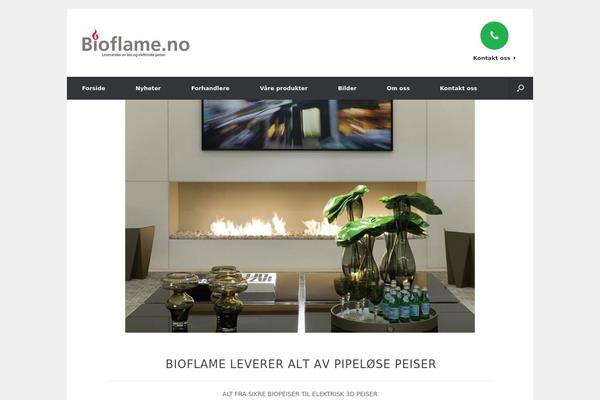Select Våre produkter in the navigation
Screen dimensions: 600x400
click(284, 88)
